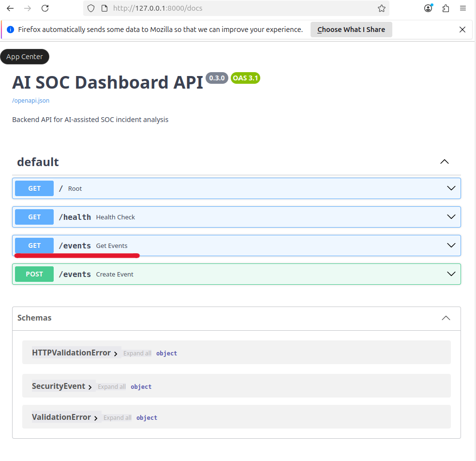Click the 'Health Check' endpoint summary text
This screenshot has height=461, width=476.
coord(115,217)
